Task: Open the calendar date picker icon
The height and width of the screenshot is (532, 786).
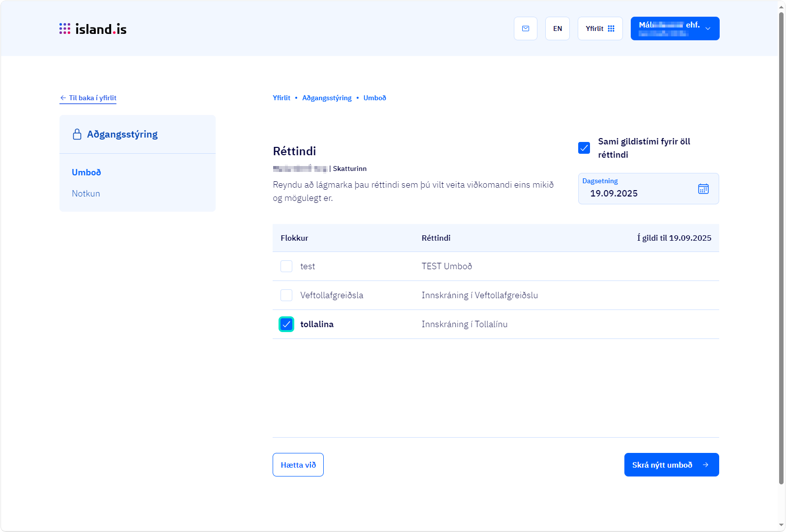Action: pyautogui.click(x=703, y=189)
